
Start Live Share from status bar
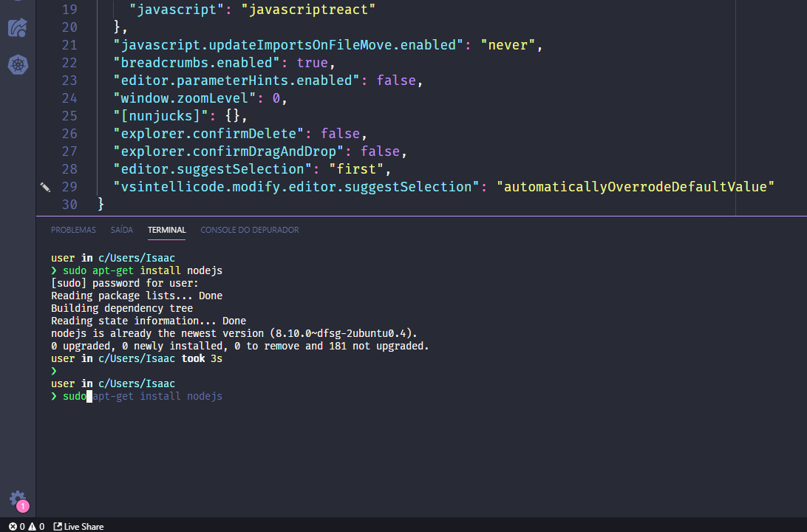tap(79, 526)
